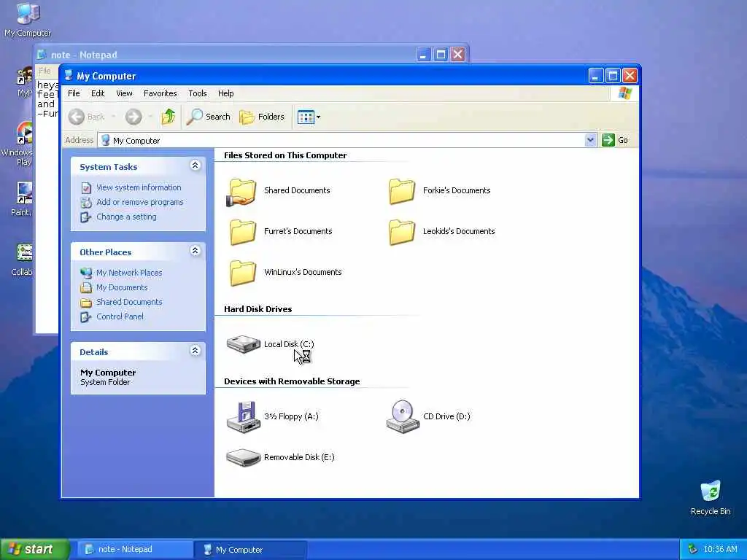Viewport: 747px width, 560px height.
Task: Open the Forward history dropdown arrow
Action: (x=150, y=117)
